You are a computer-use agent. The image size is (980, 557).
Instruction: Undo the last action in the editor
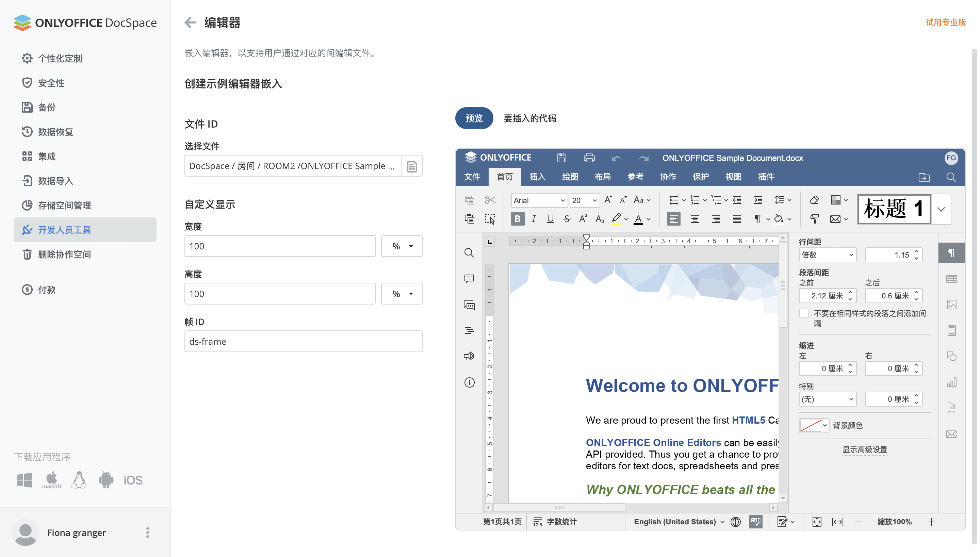[x=616, y=158]
